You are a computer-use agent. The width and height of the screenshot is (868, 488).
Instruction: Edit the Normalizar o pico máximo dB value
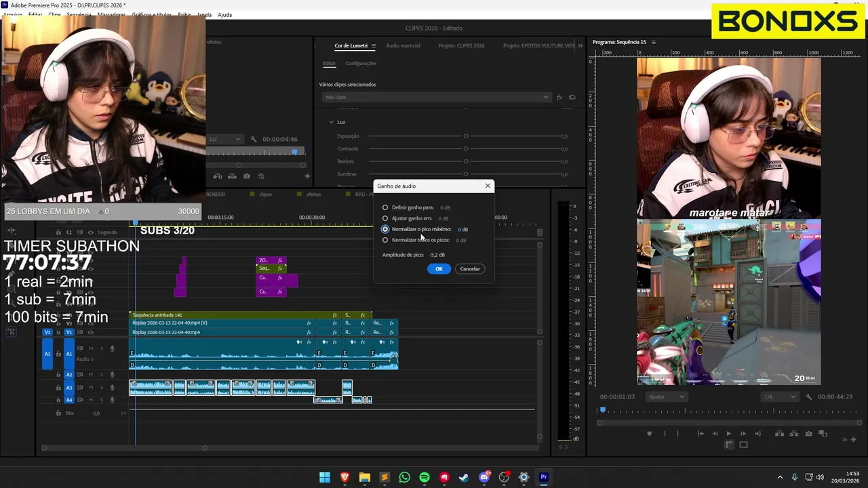click(x=462, y=229)
